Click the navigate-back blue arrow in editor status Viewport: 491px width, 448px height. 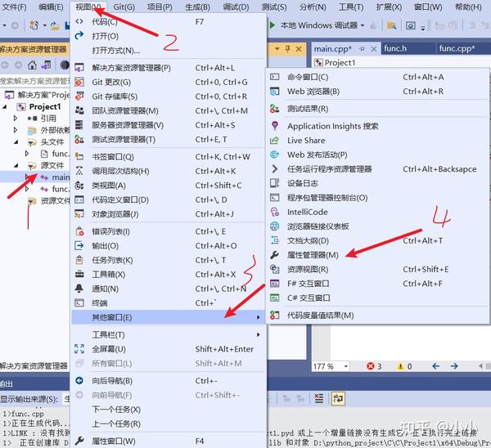pos(436,365)
